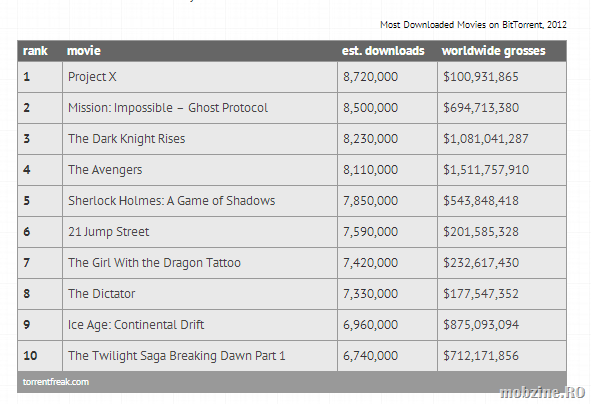Viewport: 591px width, 404px height.
Task: Click the 'Most Downloaded Movies on BitTorrent, 2012' caption
Action: pos(473,25)
